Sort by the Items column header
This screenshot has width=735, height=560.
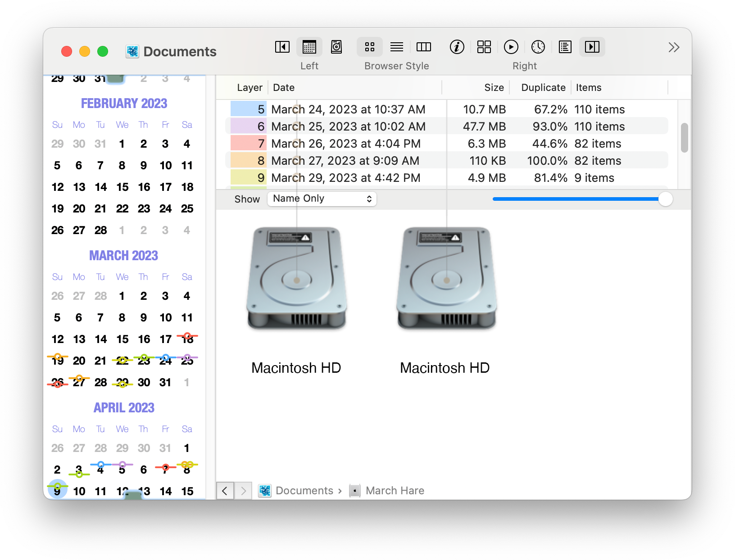pos(589,88)
